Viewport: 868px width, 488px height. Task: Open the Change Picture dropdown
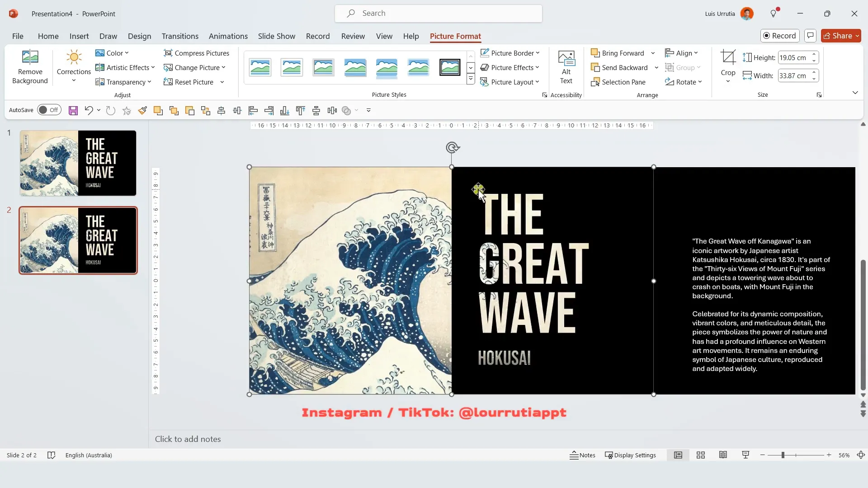(x=194, y=67)
